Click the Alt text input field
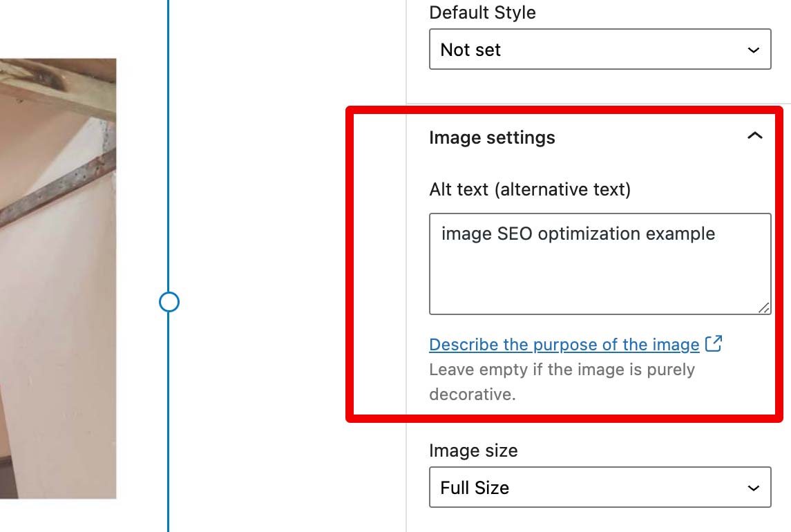This screenshot has width=791, height=532. [600, 264]
